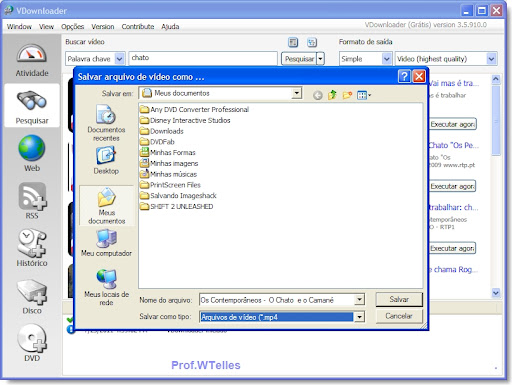
Task: Click results scrollbar up arrow
Action: (x=496, y=79)
